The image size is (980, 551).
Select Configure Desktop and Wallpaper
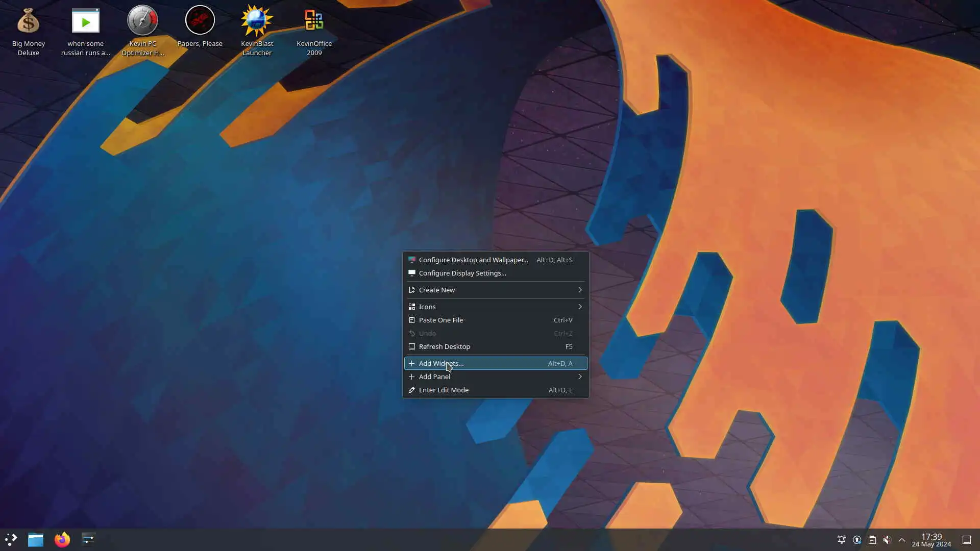tap(473, 260)
